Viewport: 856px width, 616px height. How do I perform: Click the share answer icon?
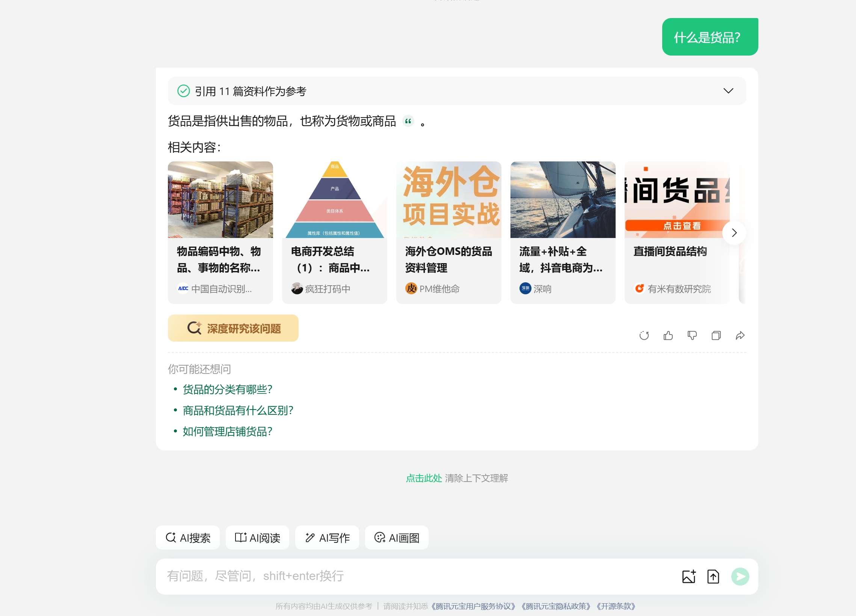[x=740, y=335]
